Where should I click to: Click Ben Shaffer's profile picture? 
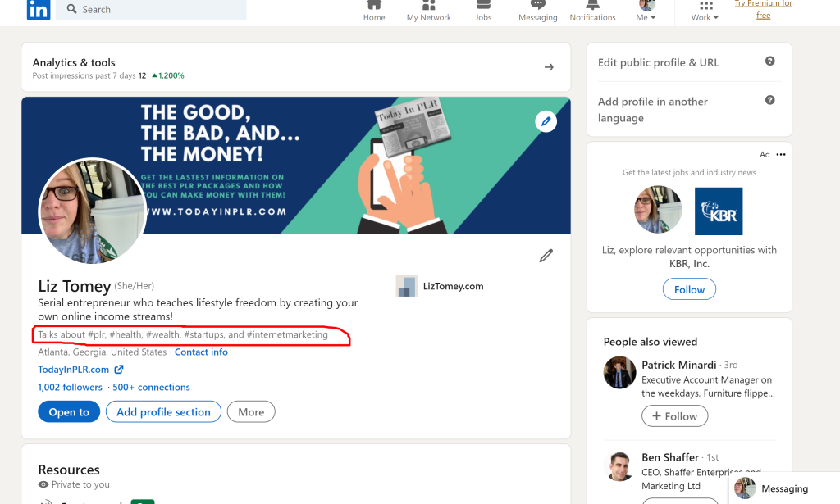point(619,465)
